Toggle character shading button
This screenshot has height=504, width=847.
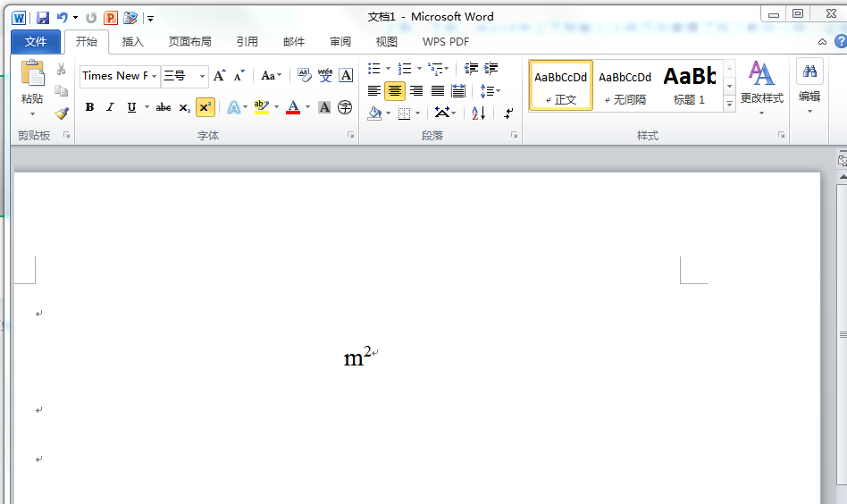(x=324, y=107)
